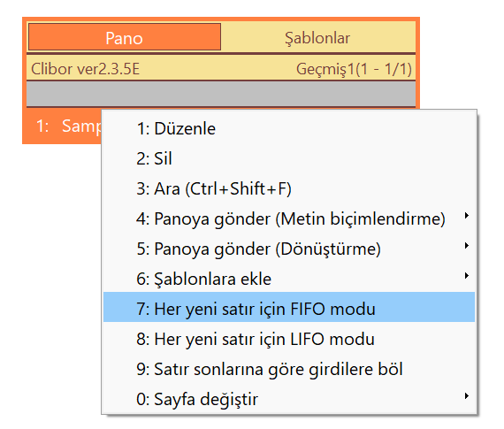Select Şablonlara ekle menu item
Viewport: 504px width, 429px height.
(x=288, y=279)
